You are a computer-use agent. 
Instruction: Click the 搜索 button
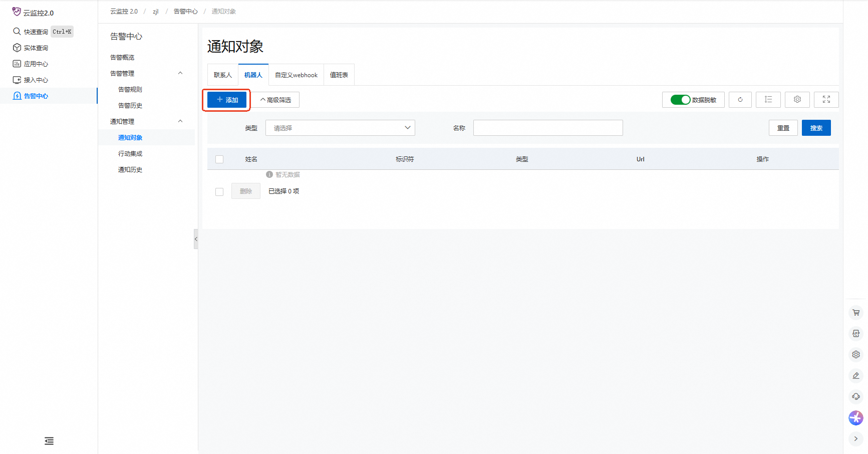point(816,128)
